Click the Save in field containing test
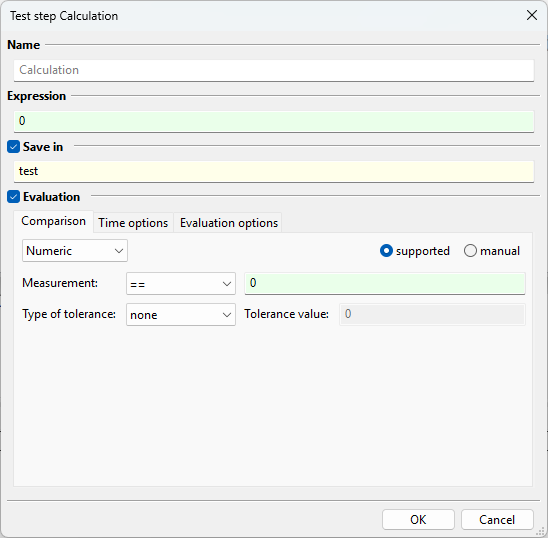548x538 pixels. 274,171
